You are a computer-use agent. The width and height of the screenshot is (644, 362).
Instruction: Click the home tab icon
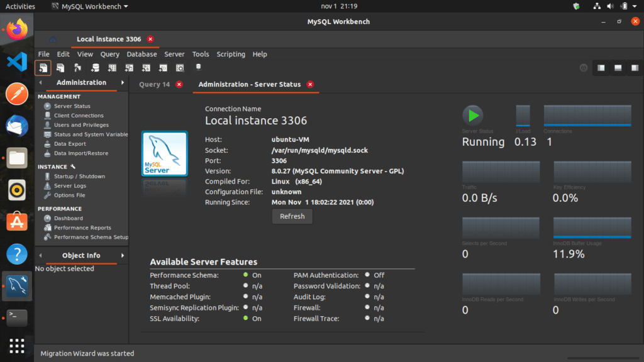[53, 40]
